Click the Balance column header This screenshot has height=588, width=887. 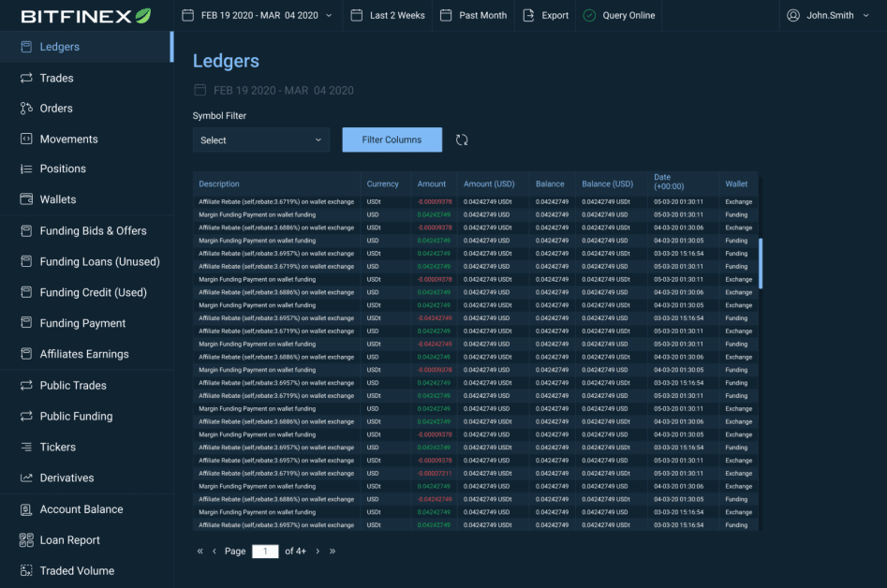[550, 184]
